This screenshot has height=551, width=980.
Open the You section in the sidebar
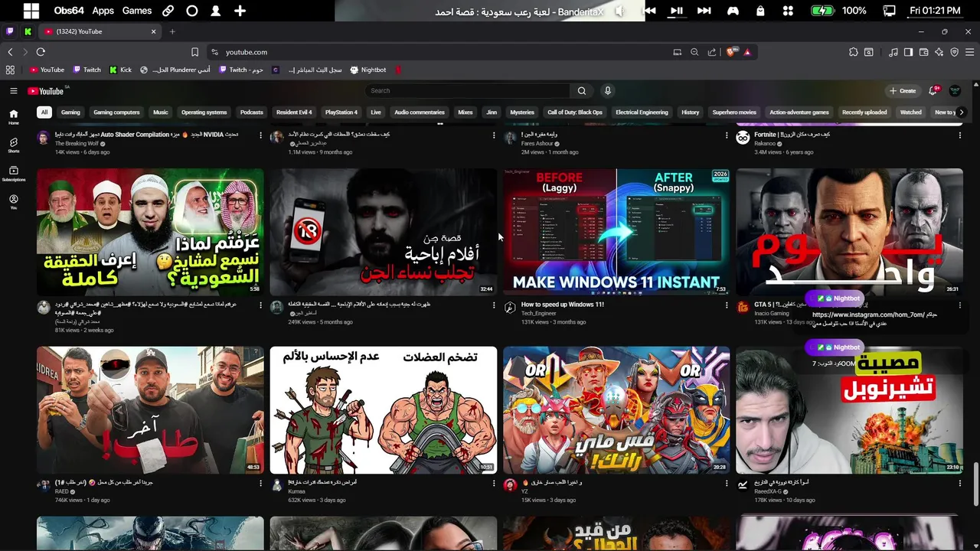(13, 202)
